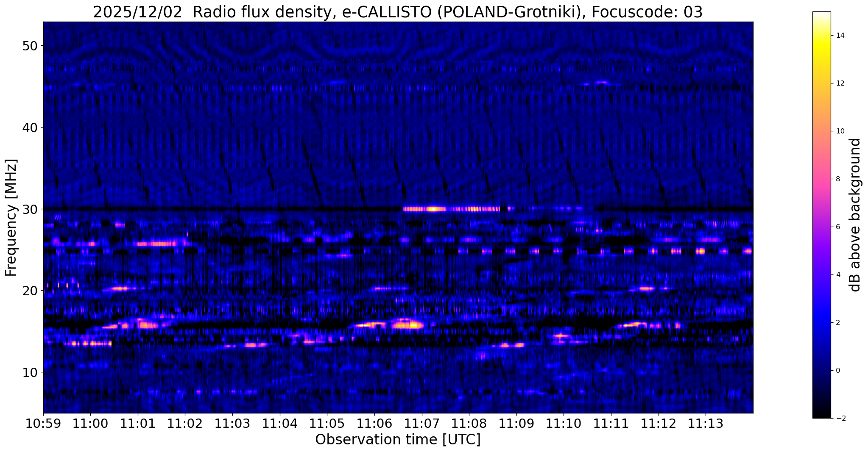Click the colorbar tick label 8
This screenshot has width=868, height=452.
(837, 179)
